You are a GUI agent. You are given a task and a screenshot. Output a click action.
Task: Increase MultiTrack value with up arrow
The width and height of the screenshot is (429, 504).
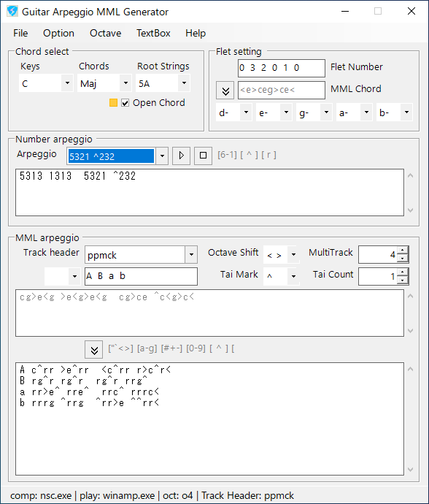(x=403, y=251)
